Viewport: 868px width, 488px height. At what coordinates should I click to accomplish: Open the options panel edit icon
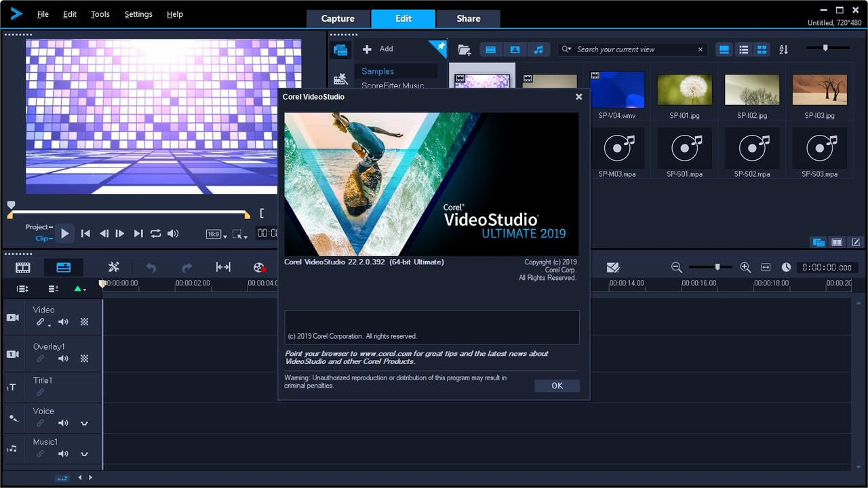click(x=856, y=242)
